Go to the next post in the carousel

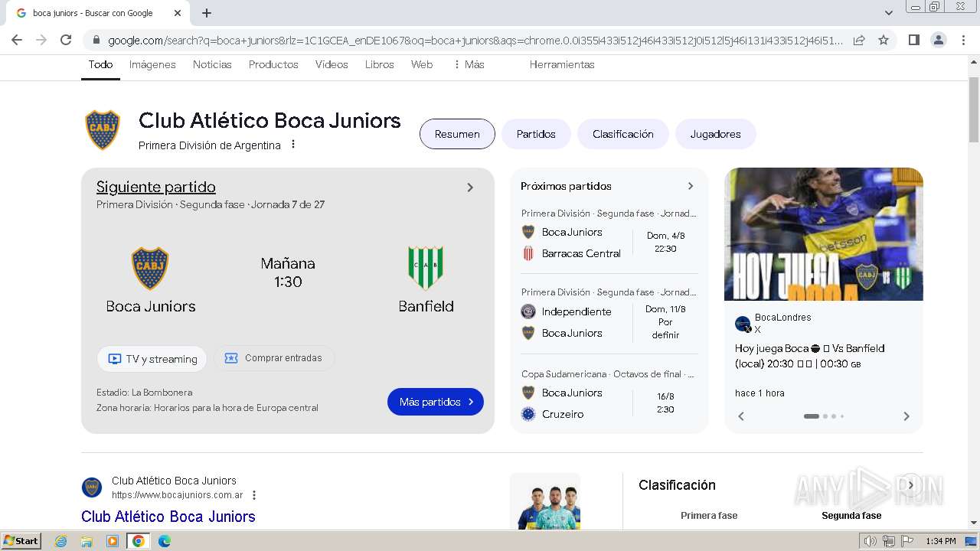906,416
